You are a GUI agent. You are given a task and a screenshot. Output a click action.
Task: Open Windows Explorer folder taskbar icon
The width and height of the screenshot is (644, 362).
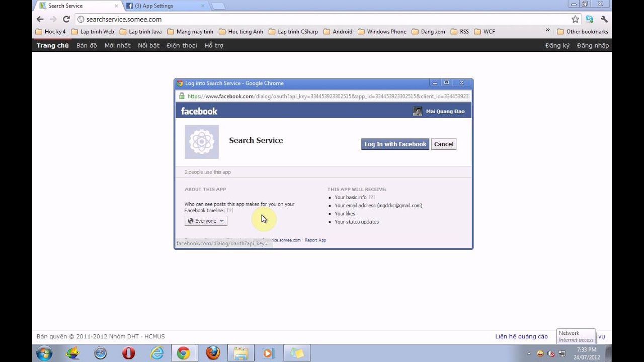(240, 353)
